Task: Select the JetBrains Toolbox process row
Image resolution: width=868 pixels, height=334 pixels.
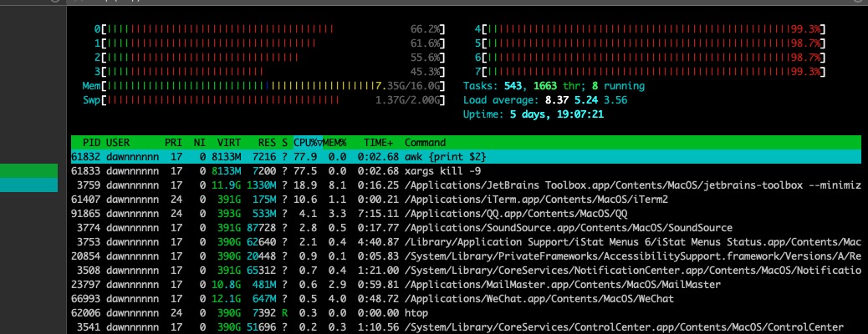Action: click(x=466, y=185)
